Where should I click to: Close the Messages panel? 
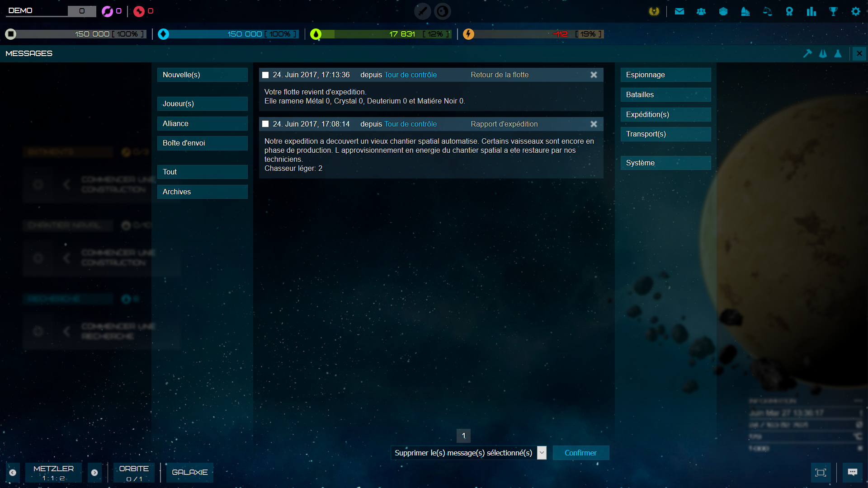[x=859, y=53]
